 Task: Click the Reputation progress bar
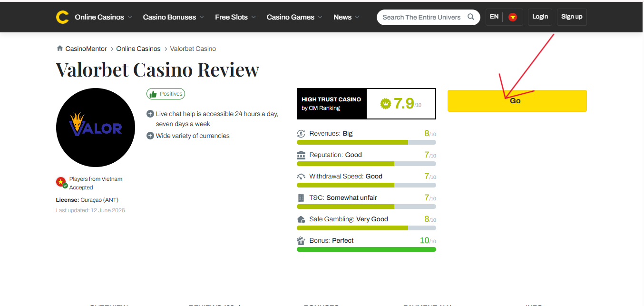(x=366, y=164)
